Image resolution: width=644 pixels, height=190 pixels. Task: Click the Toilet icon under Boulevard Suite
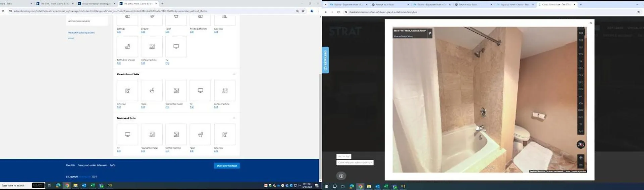pos(201,135)
